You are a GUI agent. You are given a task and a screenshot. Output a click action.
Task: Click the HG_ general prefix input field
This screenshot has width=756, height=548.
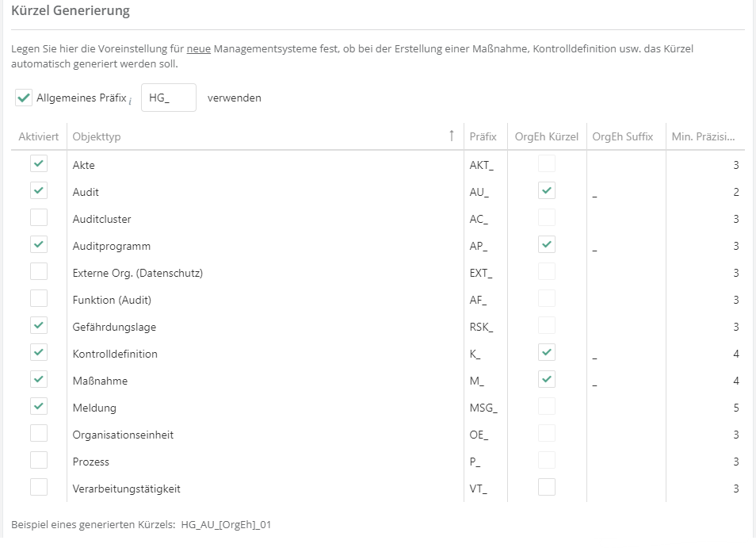168,98
